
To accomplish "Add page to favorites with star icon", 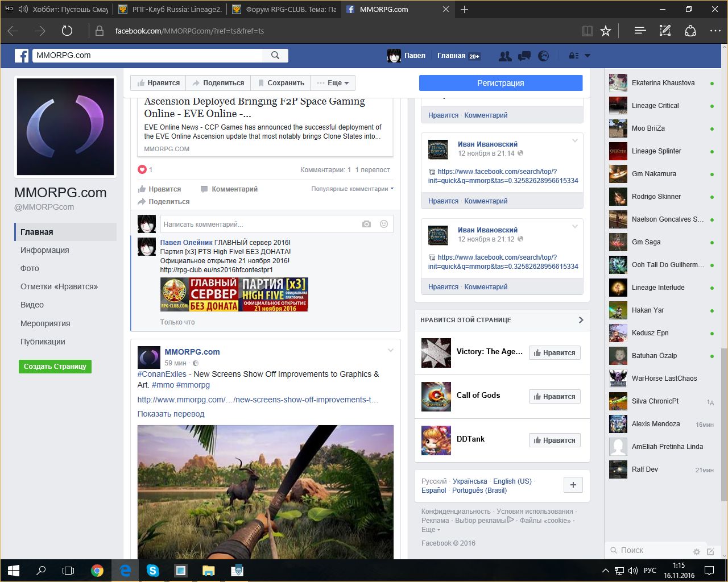I will click(606, 31).
